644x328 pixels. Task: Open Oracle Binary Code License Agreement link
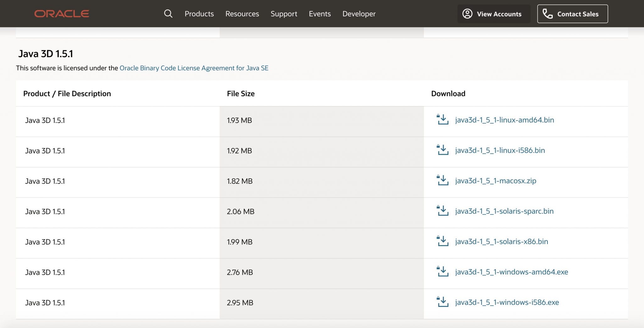click(x=194, y=68)
